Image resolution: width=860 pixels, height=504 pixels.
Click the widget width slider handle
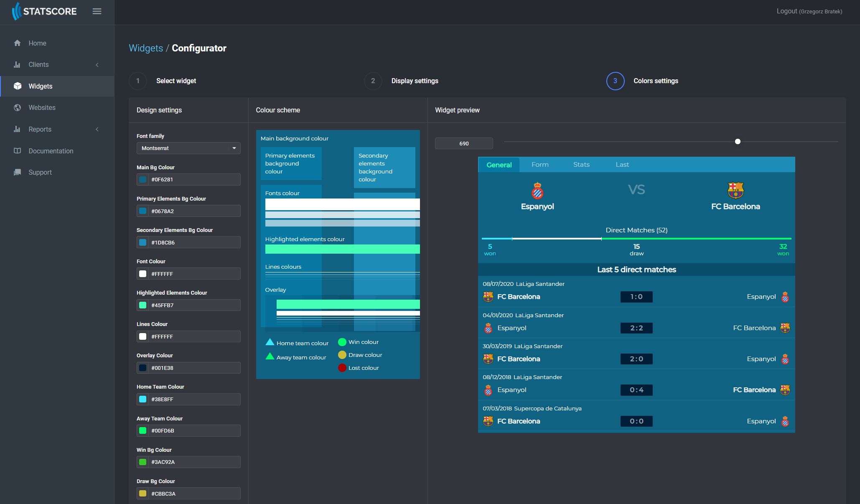(738, 142)
